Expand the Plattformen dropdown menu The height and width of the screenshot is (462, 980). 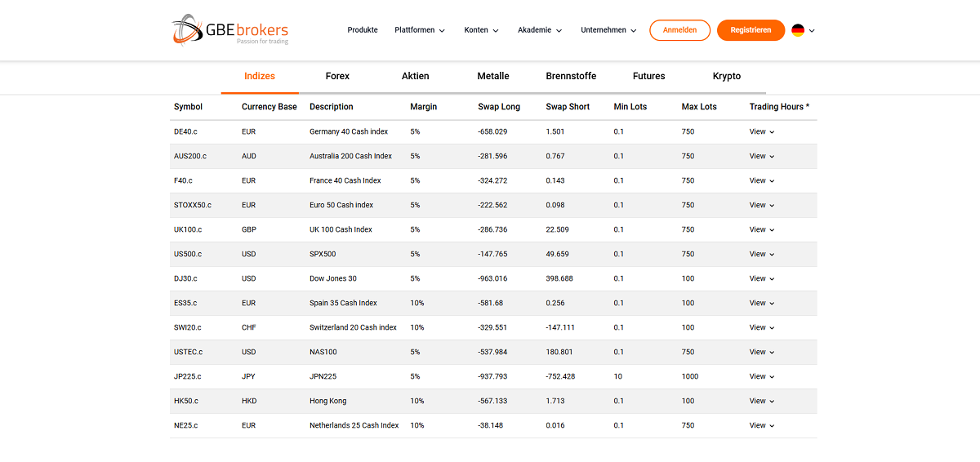coord(420,30)
